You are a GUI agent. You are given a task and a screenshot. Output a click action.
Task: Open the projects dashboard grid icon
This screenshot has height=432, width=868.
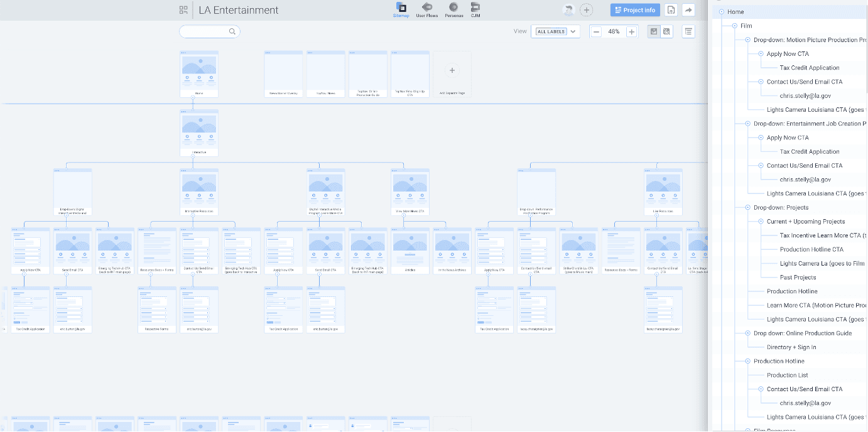point(183,10)
